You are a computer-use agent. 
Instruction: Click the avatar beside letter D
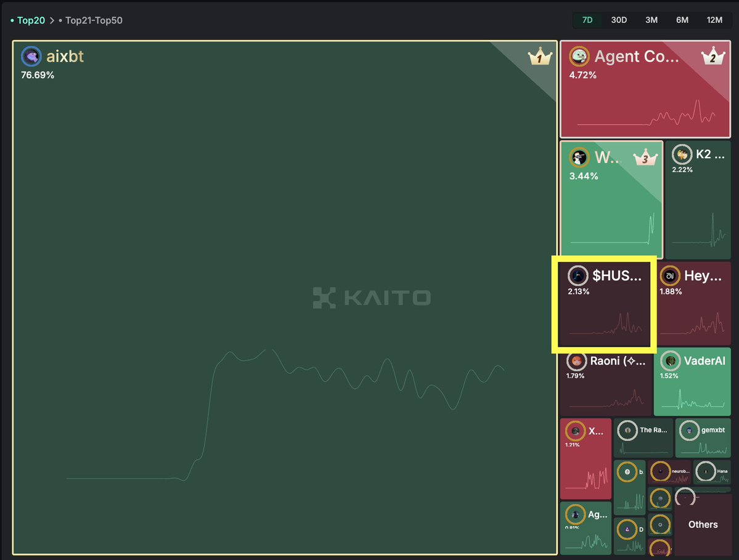click(627, 529)
